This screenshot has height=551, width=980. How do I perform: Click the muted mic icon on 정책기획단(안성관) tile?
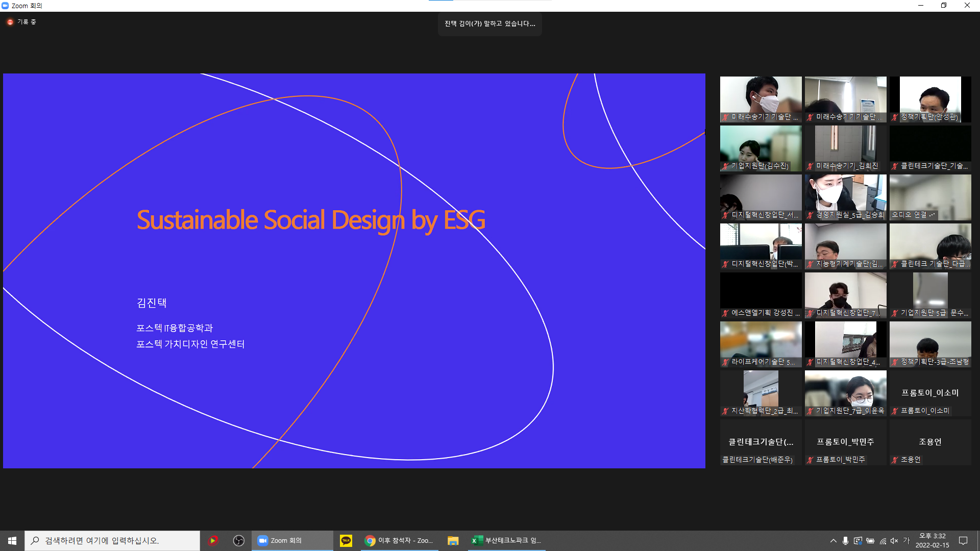pos(895,117)
